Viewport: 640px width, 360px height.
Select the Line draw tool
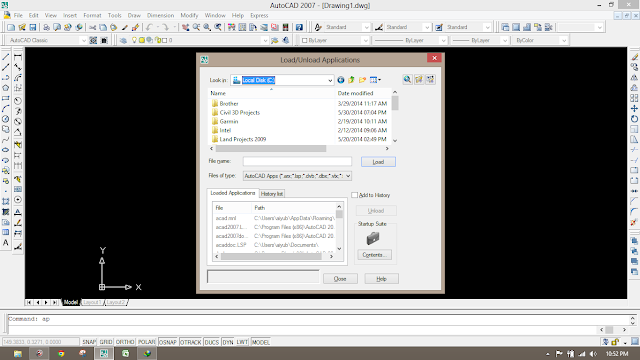pos(6,57)
